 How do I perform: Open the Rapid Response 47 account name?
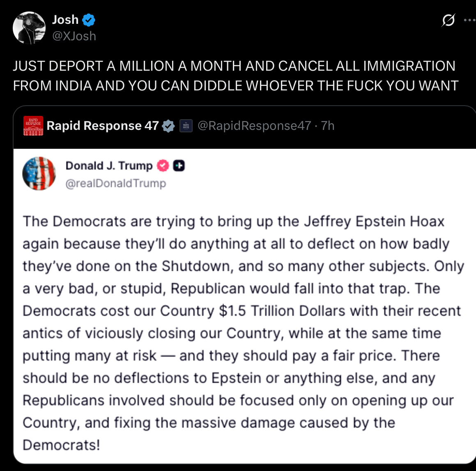click(103, 126)
